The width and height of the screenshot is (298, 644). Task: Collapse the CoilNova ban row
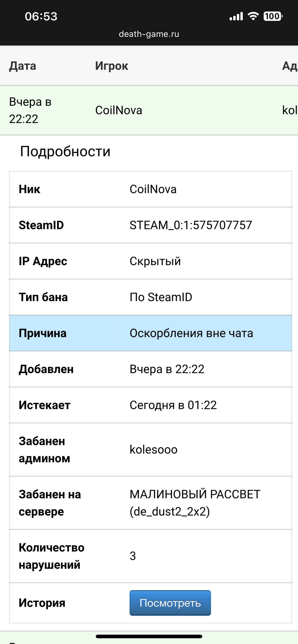149,110
